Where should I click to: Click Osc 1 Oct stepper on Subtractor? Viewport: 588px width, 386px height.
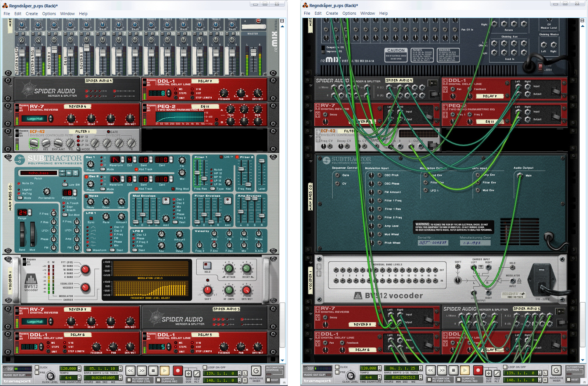[x=135, y=160]
